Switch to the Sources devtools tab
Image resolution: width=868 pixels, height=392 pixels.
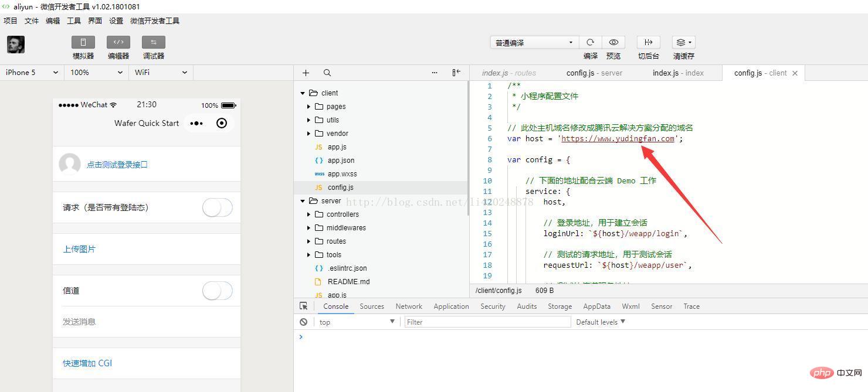pyautogui.click(x=372, y=306)
